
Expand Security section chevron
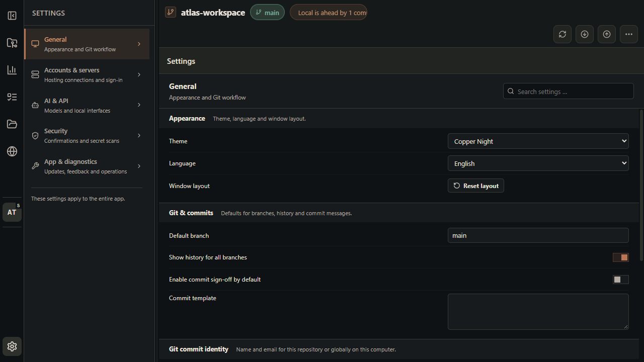[139, 136]
